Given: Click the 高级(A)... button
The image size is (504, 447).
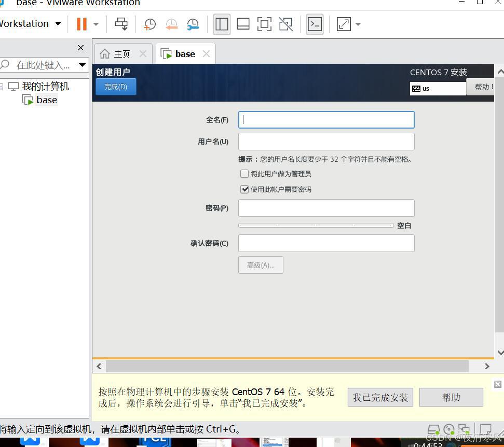Looking at the screenshot, I should [261, 265].
